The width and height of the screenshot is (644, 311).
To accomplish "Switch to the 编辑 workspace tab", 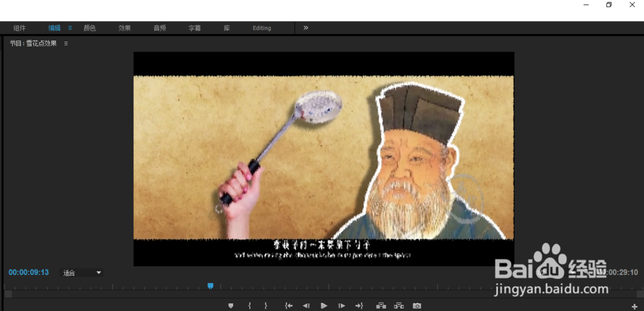I will pyautogui.click(x=54, y=28).
